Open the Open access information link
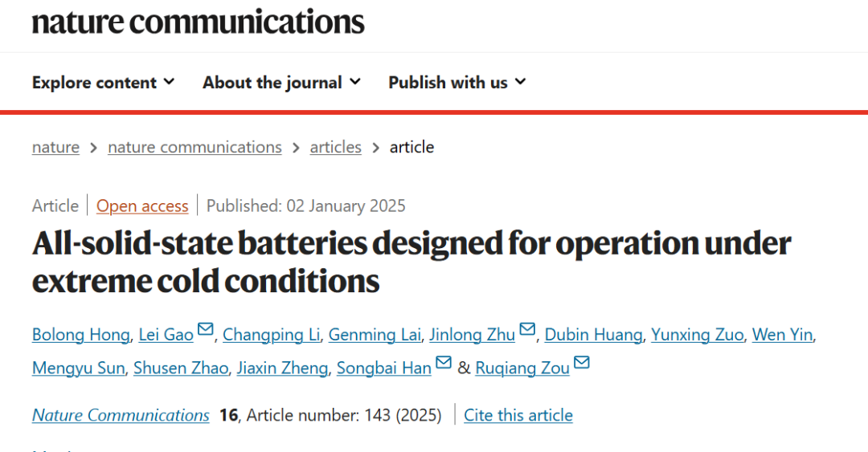This screenshot has width=868, height=452. click(x=142, y=206)
